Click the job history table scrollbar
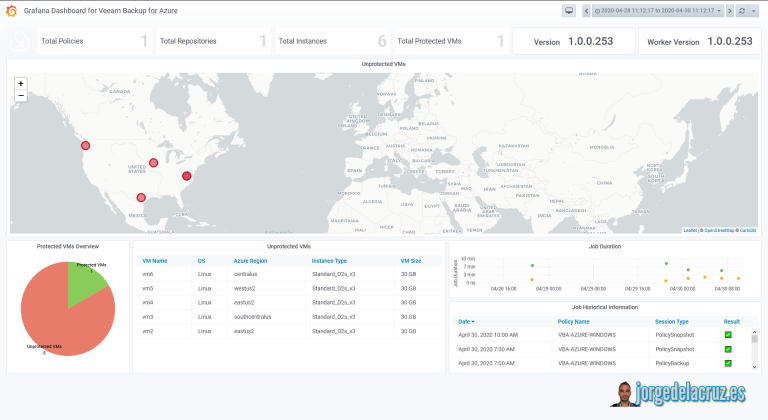768x420 pixels. point(754,349)
